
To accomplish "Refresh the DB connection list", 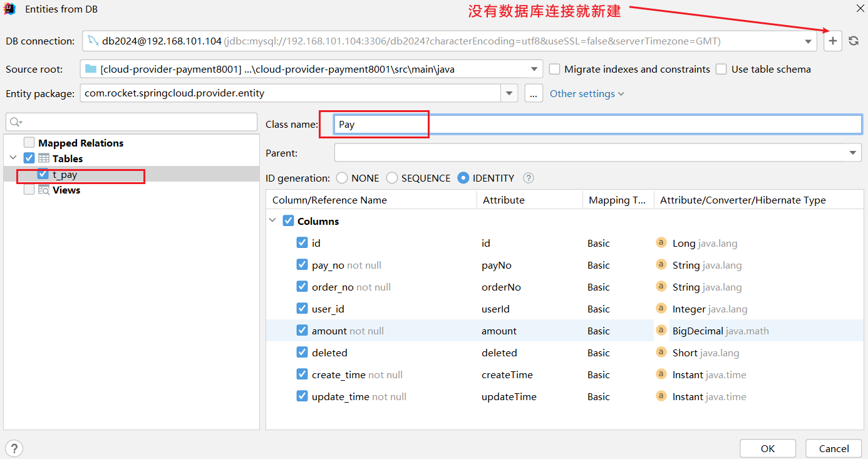I will [x=854, y=41].
